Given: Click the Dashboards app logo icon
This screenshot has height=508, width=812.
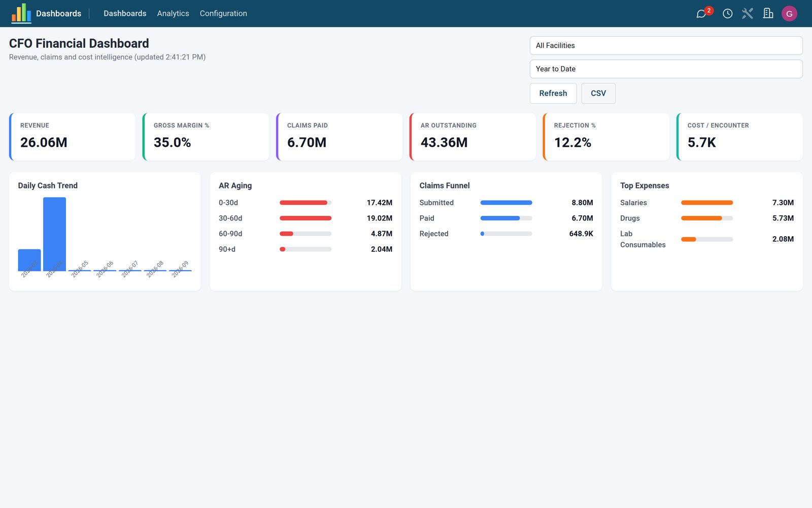Looking at the screenshot, I should [x=21, y=13].
